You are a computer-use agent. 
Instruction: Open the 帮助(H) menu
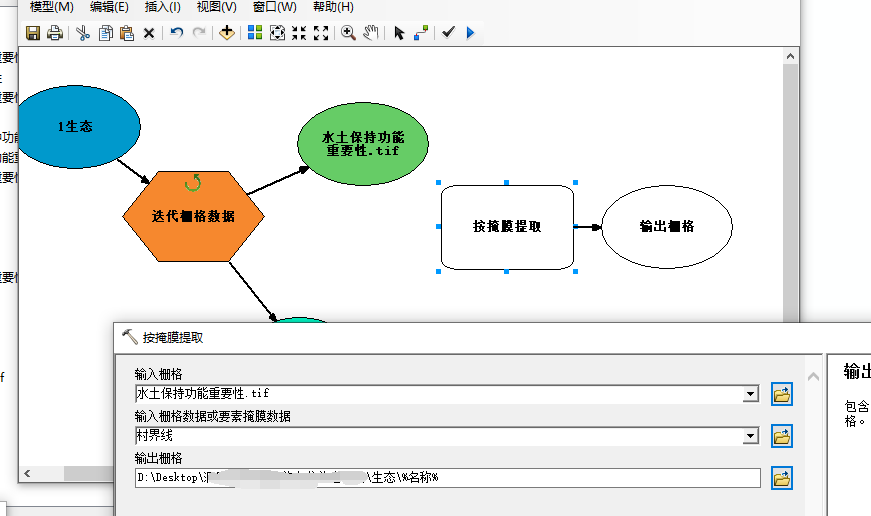(x=333, y=7)
